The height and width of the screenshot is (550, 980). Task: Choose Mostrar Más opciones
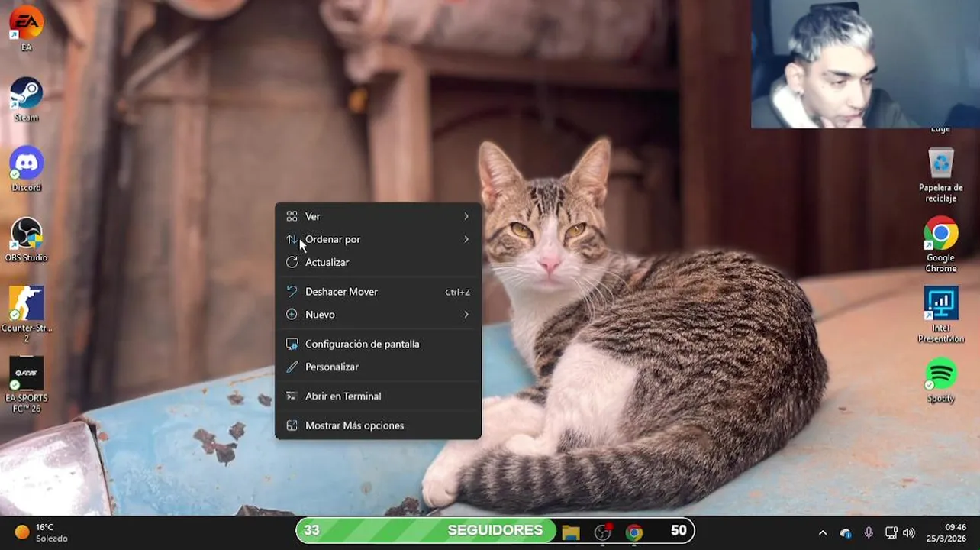(x=378, y=425)
